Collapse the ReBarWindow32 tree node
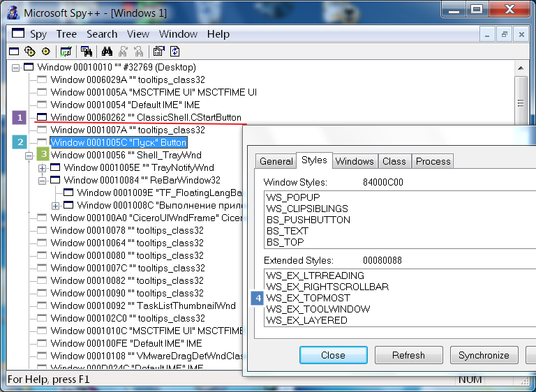Viewport: 536px width, 392px height. 42,181
